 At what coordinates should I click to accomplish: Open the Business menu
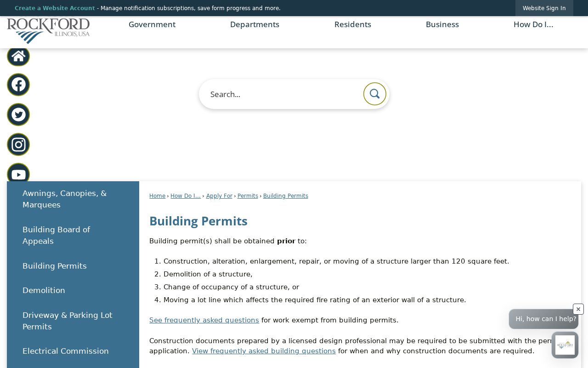pos(442,24)
